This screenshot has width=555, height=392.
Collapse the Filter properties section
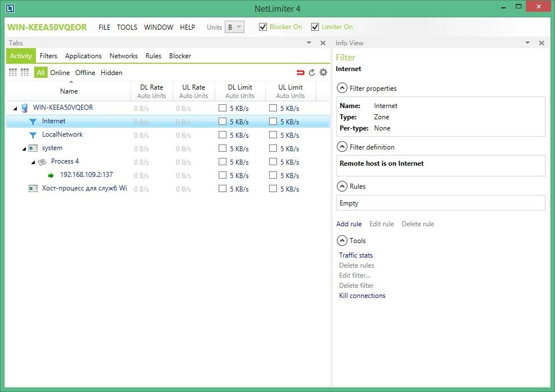point(342,88)
